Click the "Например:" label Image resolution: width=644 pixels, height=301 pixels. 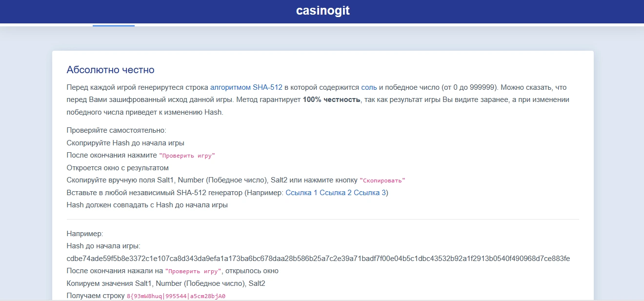coord(85,234)
